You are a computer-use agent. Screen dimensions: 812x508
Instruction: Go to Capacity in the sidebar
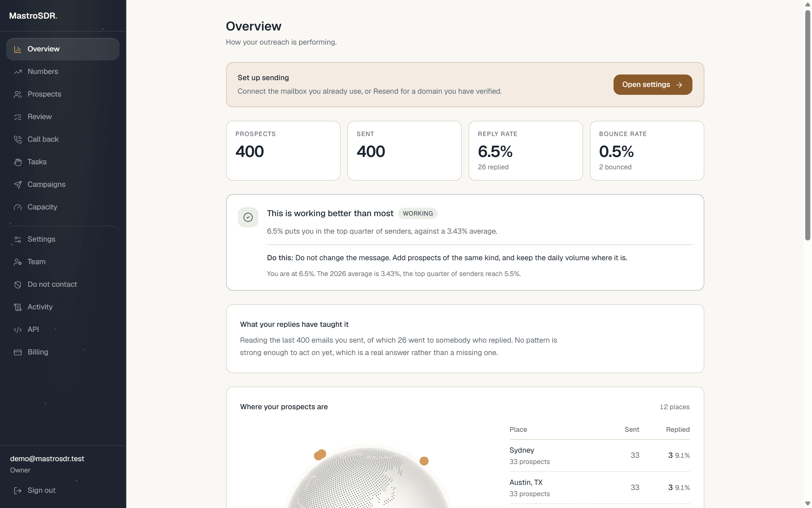(x=63, y=207)
